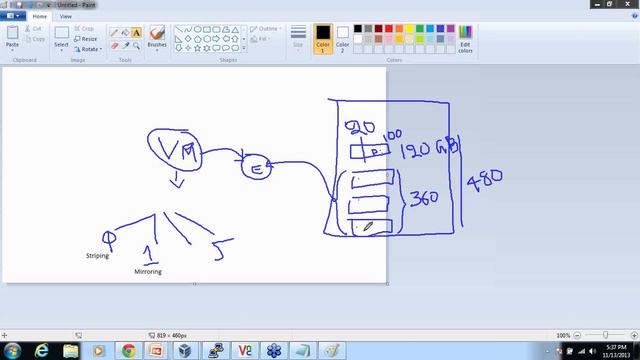
Task: Open Windows Explorer folder in taskbar
Action: 71,351
